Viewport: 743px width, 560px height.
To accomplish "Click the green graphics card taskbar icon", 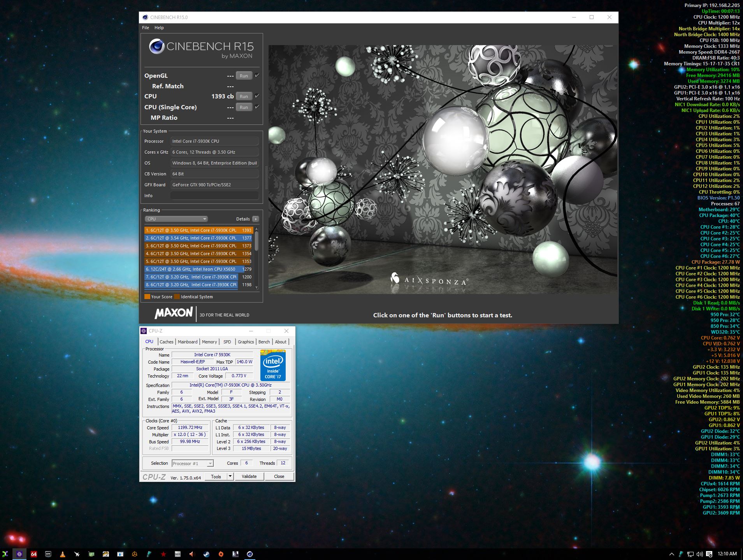I will [91, 554].
